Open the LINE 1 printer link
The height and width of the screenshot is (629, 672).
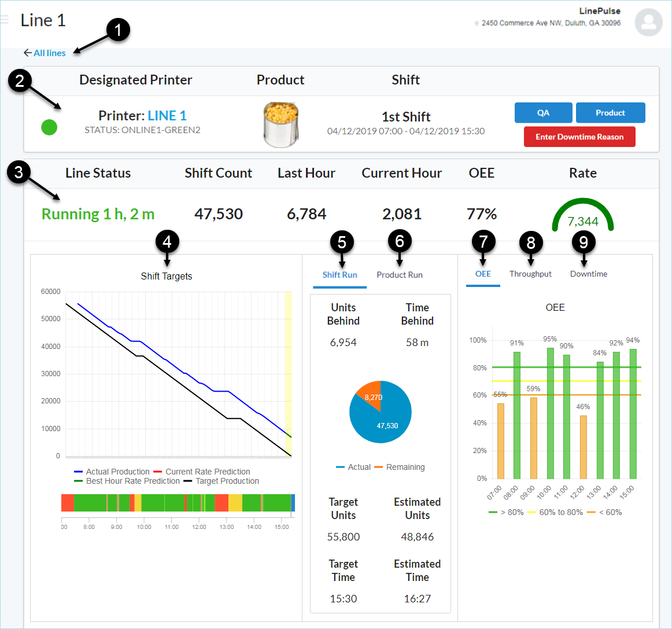coord(167,116)
